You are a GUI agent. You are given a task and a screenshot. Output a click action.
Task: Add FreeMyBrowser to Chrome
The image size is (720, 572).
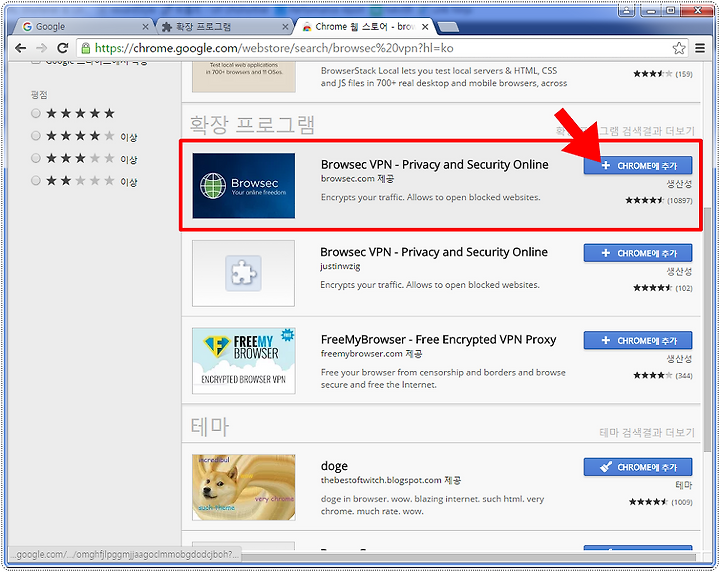click(638, 341)
